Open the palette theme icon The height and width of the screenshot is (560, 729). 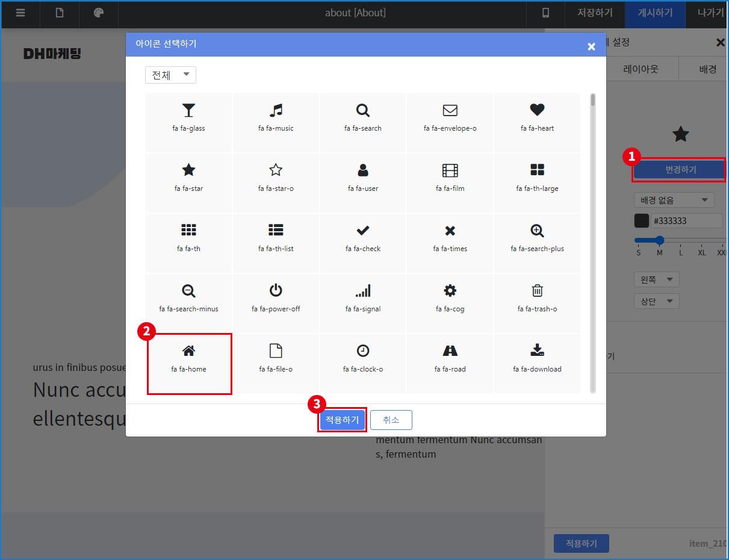(99, 13)
